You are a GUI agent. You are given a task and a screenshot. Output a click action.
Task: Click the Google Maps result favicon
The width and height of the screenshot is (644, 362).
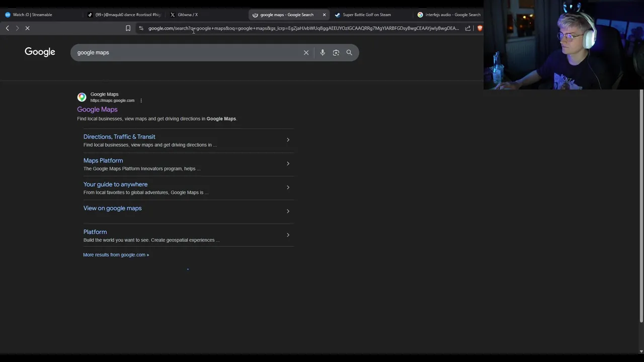point(82,97)
